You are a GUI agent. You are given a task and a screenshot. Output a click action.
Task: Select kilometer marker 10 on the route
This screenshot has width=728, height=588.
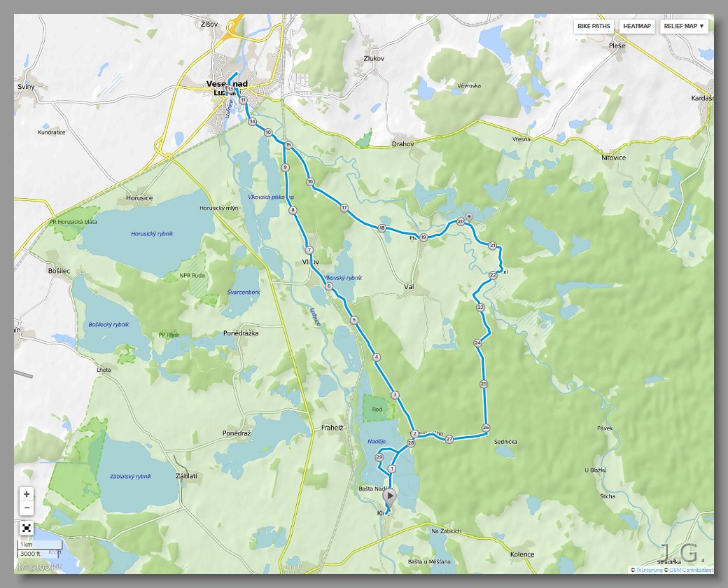click(268, 132)
